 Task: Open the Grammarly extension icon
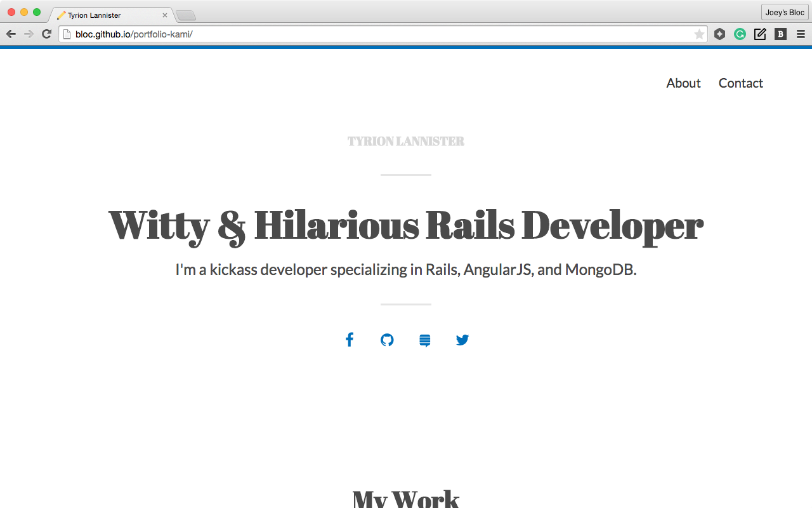pos(740,34)
